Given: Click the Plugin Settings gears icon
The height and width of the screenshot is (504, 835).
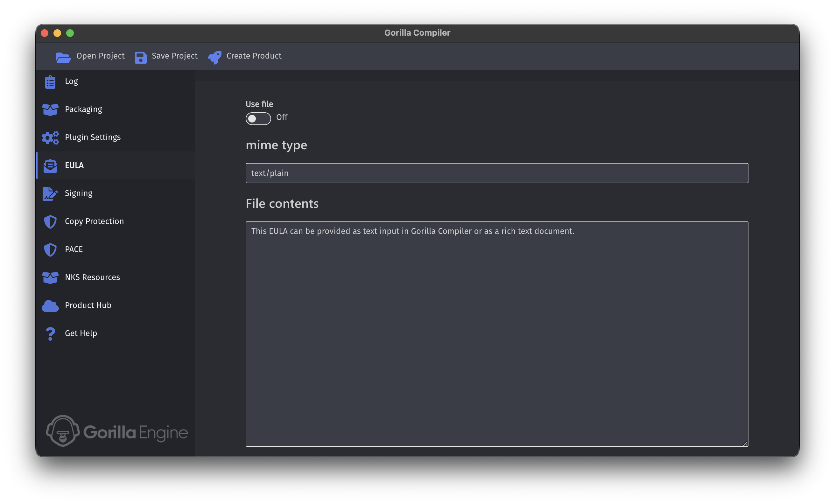Looking at the screenshot, I should [x=50, y=137].
